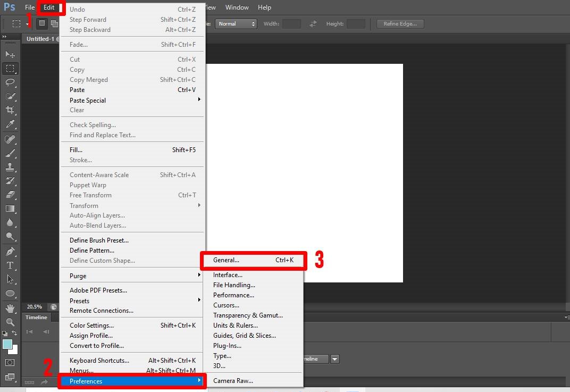Select the Healing Brush tool
The width and height of the screenshot is (570, 392).
pyautogui.click(x=10, y=139)
